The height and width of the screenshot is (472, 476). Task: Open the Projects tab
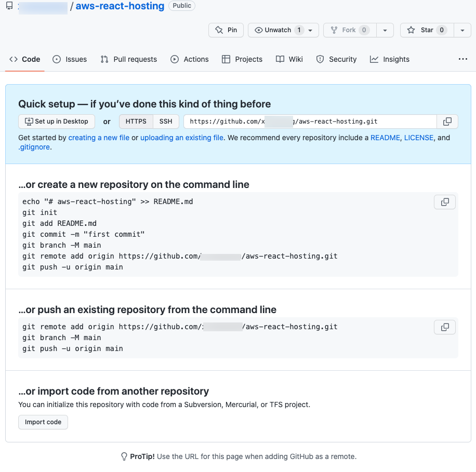tap(242, 59)
